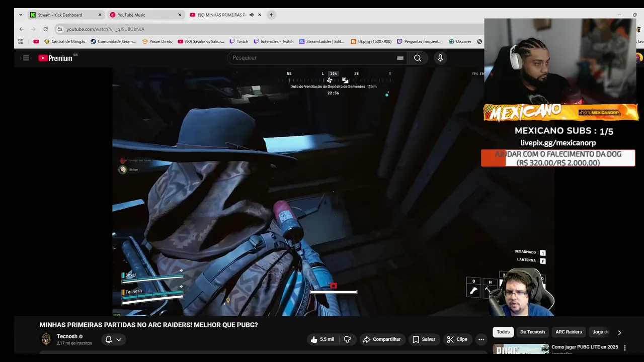This screenshot has width=644, height=362.
Task: Mute the playing tab via speaker icon
Action: coord(252,15)
